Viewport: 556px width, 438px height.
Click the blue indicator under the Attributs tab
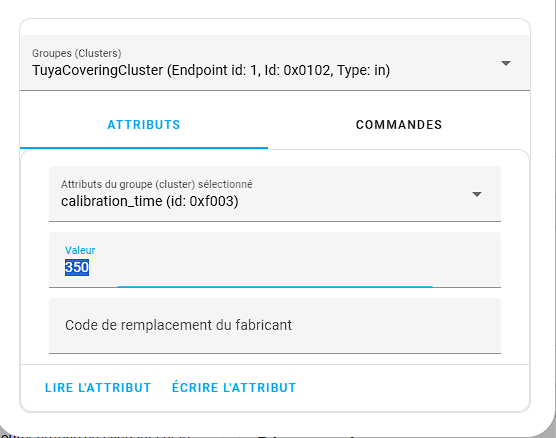click(144, 148)
